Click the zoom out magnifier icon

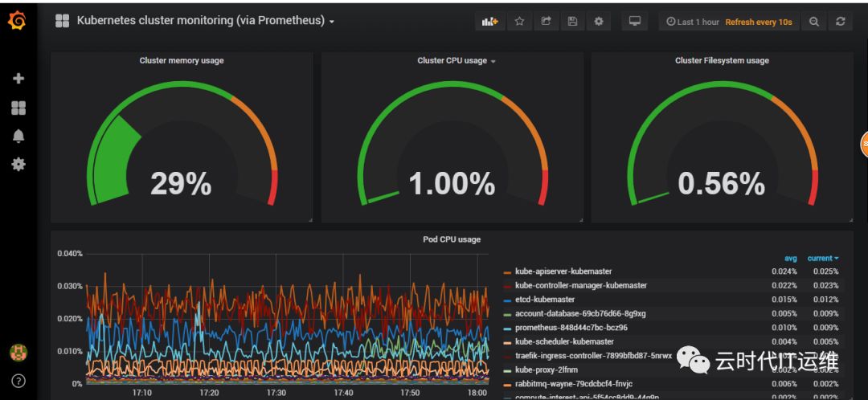coord(813,22)
